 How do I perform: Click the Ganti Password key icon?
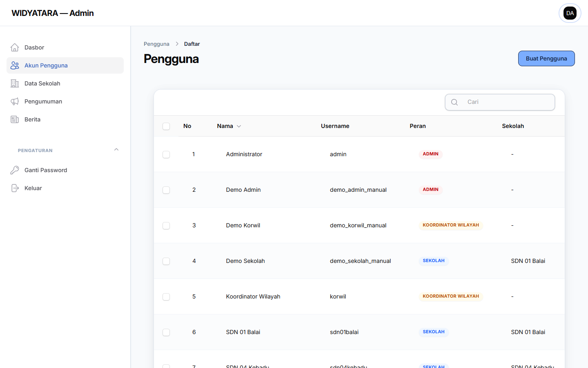pyautogui.click(x=15, y=170)
